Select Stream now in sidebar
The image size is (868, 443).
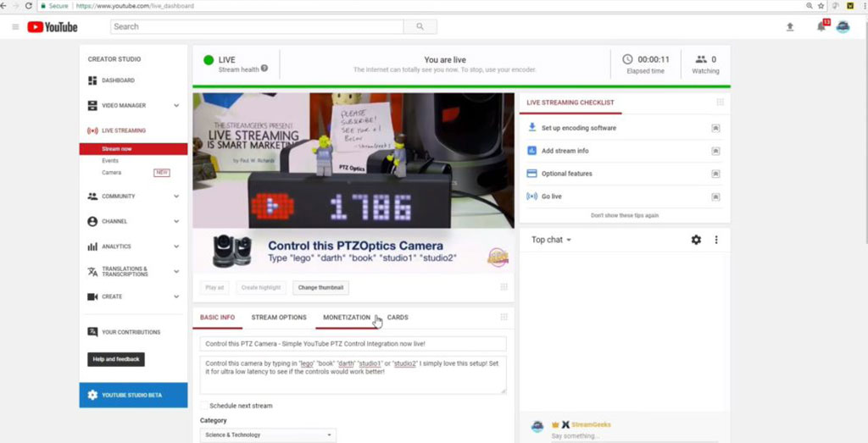tap(133, 149)
